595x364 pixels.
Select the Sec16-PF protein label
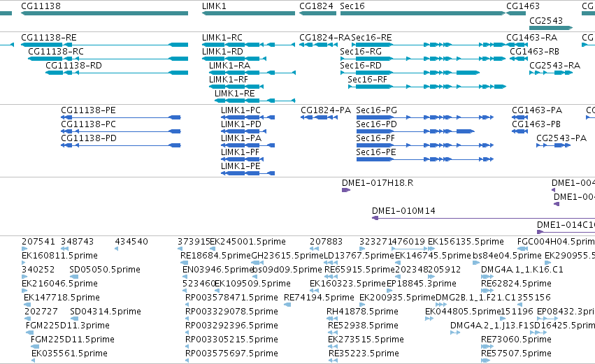pos(375,138)
